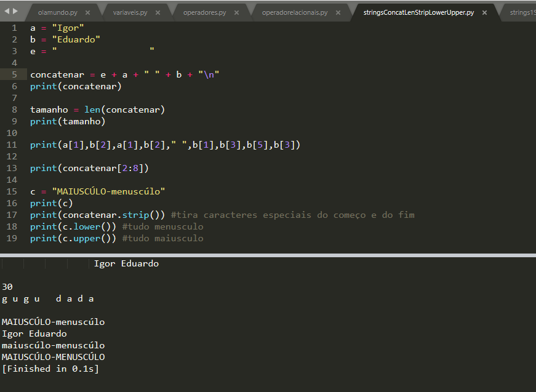Click the divider between editor and output panel
536x392 pixels.
(268, 254)
